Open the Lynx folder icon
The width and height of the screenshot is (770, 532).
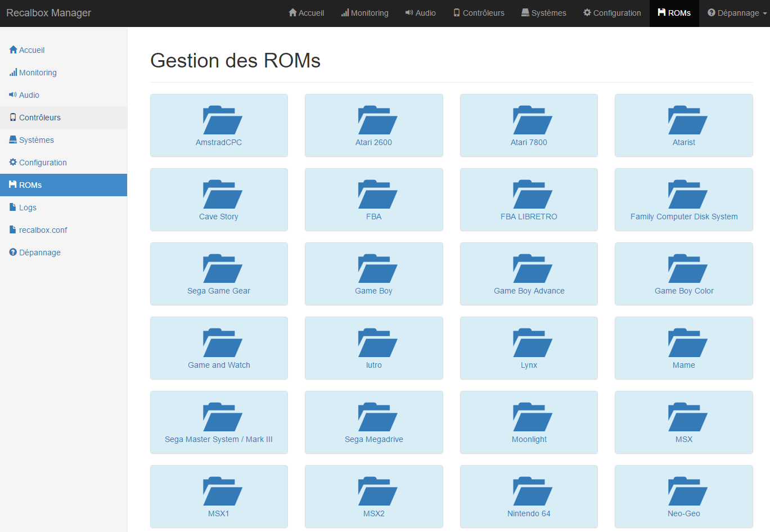532,342
